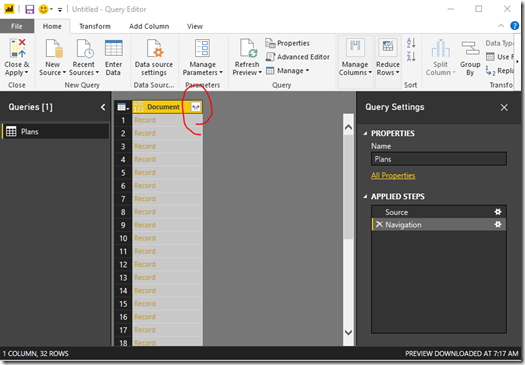Open Recent Sources icon
The width and height of the screenshot is (525, 365).
[84, 48]
